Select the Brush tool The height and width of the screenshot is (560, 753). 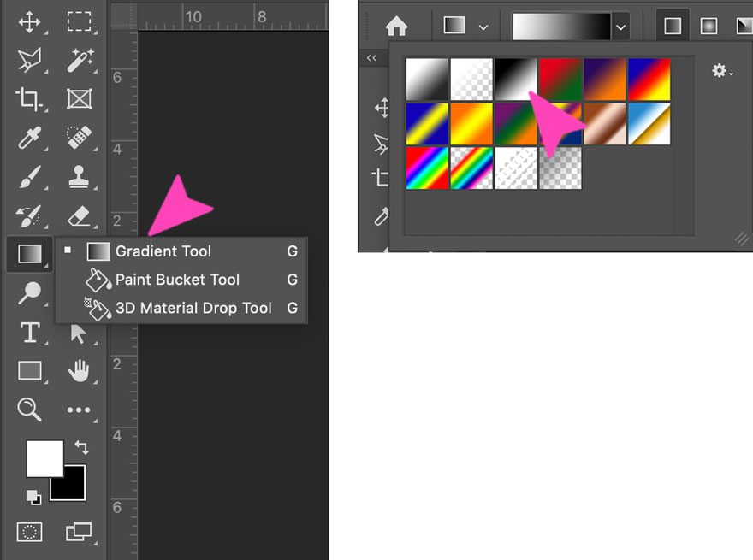pos(30,177)
